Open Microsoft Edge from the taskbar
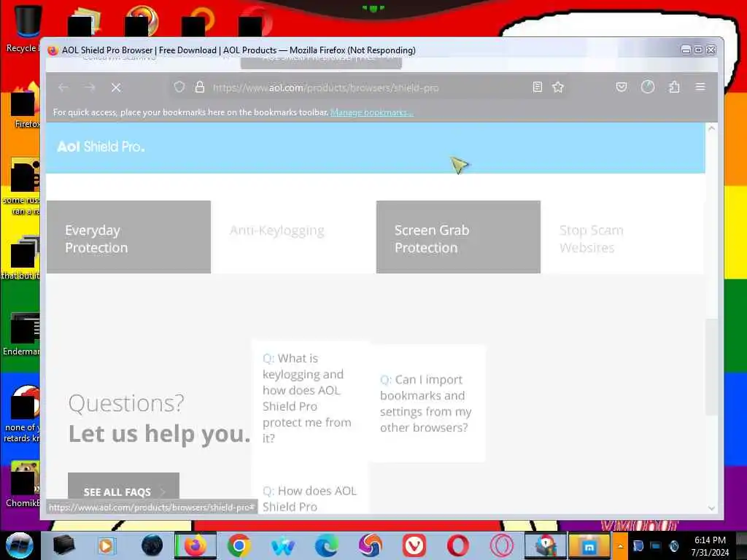The image size is (747, 560). [327, 545]
